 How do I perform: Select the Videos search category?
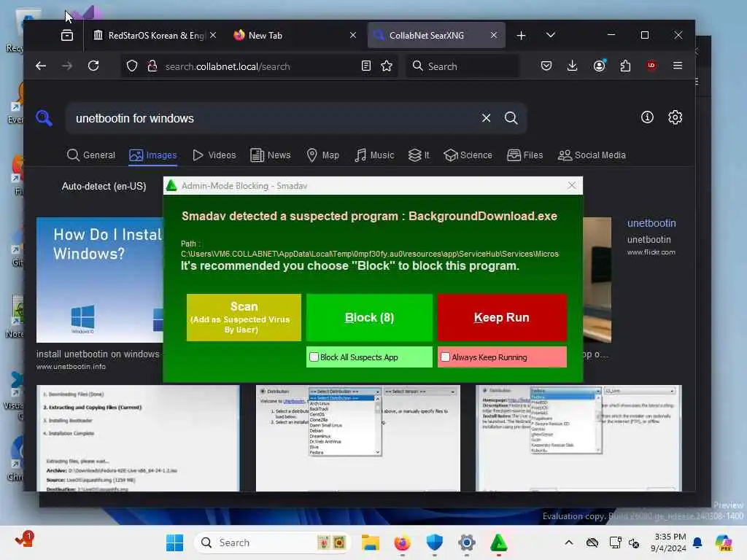tap(214, 155)
